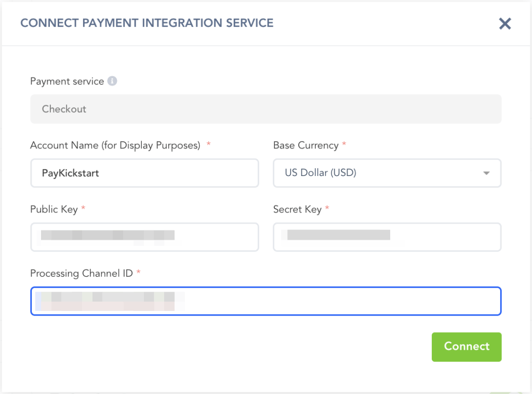Focus the Account Name field containing PayKickstart
Viewport: 532px width, 394px height.
(x=144, y=173)
